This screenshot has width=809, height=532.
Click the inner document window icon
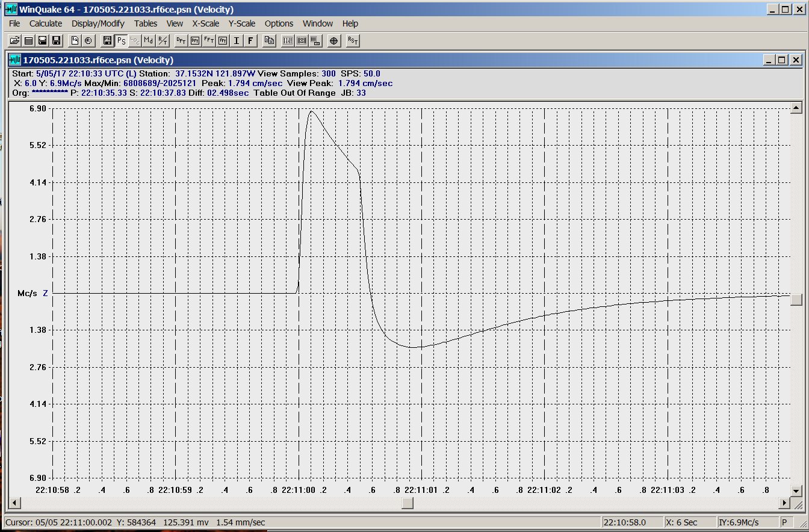[x=15, y=60]
